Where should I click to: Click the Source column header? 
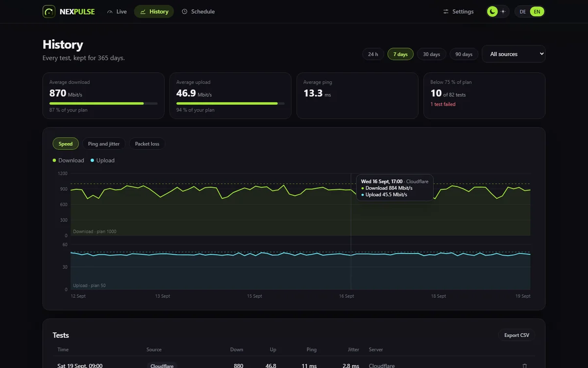(x=154, y=350)
